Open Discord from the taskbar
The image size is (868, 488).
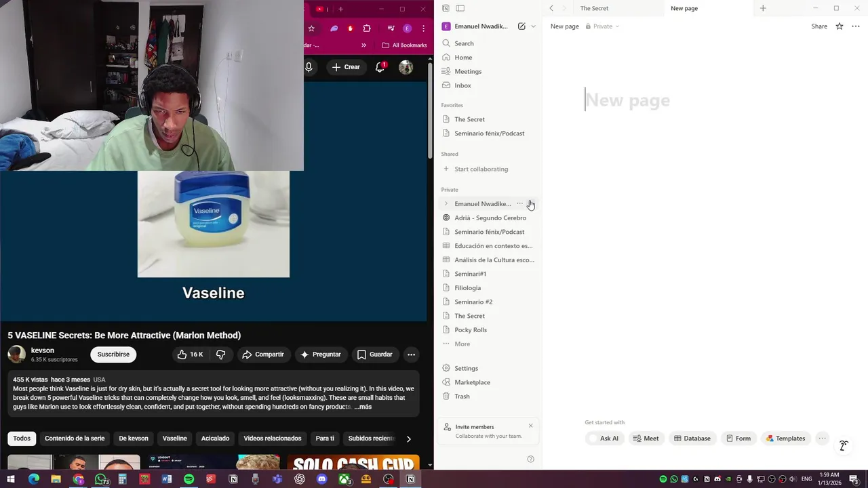click(322, 479)
